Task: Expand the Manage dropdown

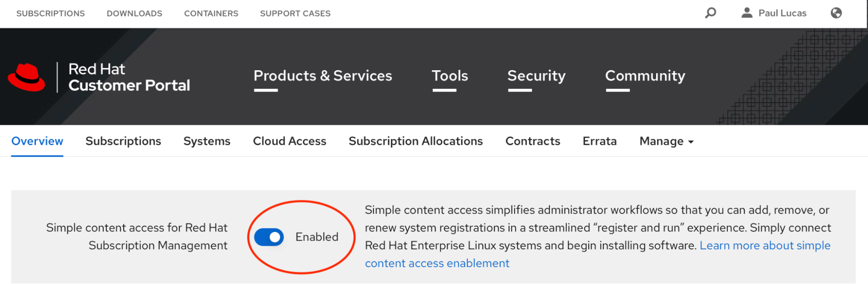Action: click(x=666, y=141)
